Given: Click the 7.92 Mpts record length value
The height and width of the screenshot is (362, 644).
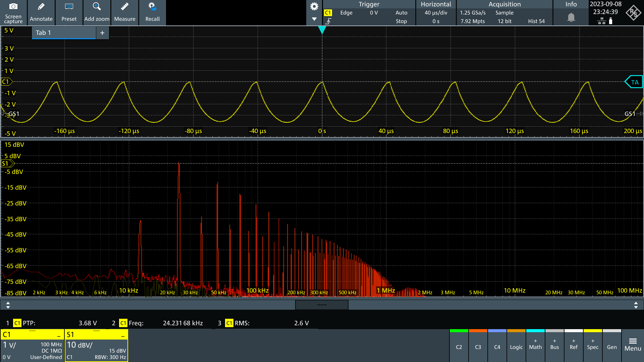Looking at the screenshot, I should (x=473, y=21).
